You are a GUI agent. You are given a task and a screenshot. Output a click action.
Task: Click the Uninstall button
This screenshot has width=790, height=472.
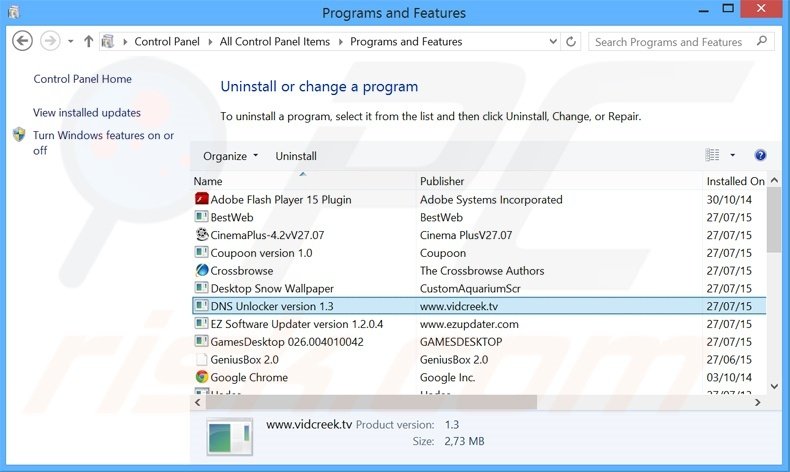(x=296, y=156)
